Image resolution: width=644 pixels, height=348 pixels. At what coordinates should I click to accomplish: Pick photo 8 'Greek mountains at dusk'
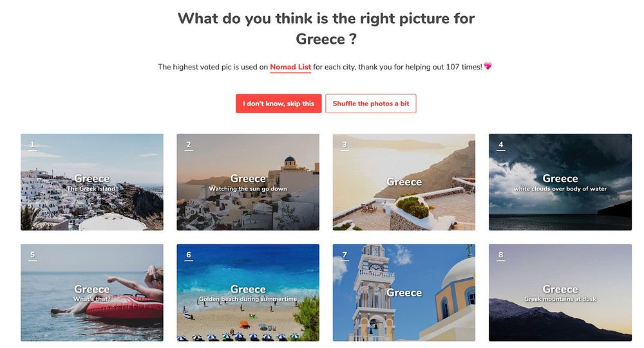pos(560,293)
